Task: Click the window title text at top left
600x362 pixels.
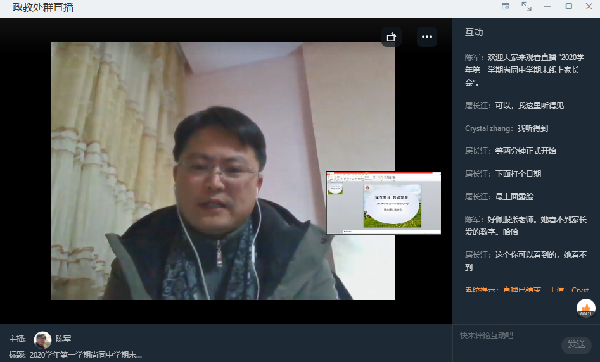Action: click(x=43, y=7)
